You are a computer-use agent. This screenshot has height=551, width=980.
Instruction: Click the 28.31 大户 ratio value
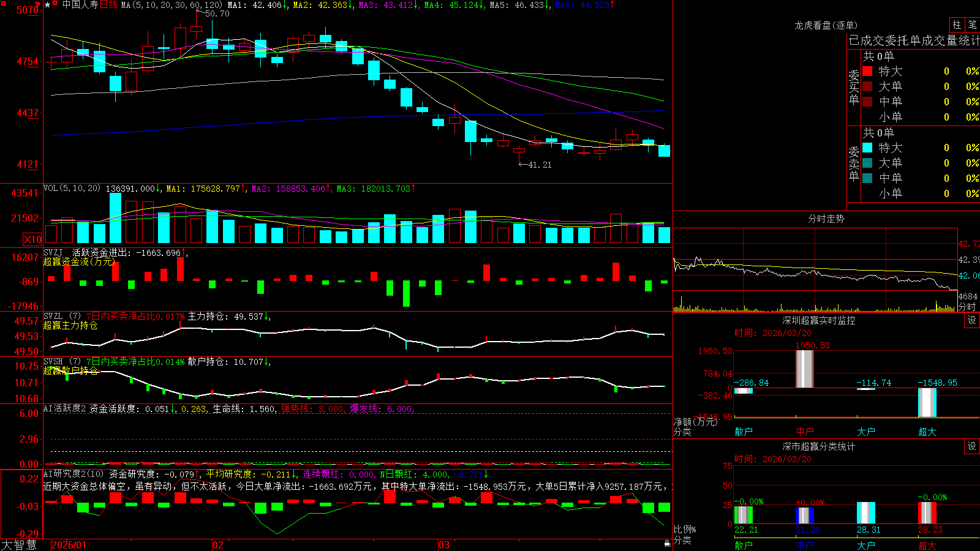869,530
